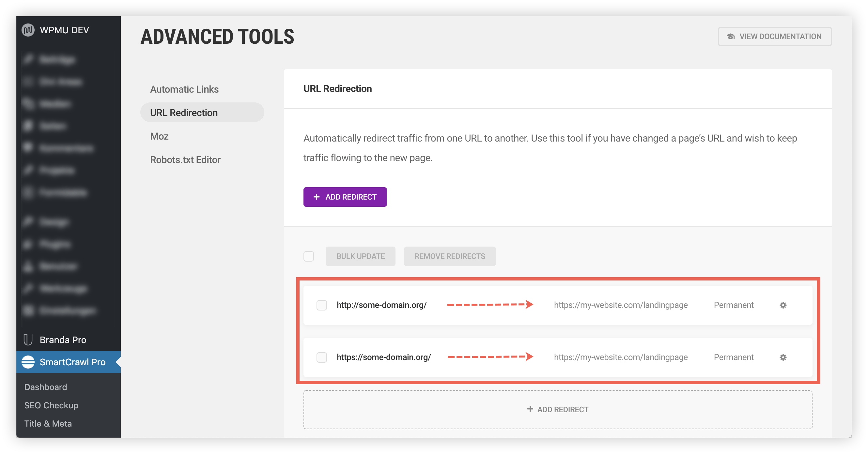Switch to the Moz tab
The width and height of the screenshot is (868, 454).
click(x=159, y=136)
